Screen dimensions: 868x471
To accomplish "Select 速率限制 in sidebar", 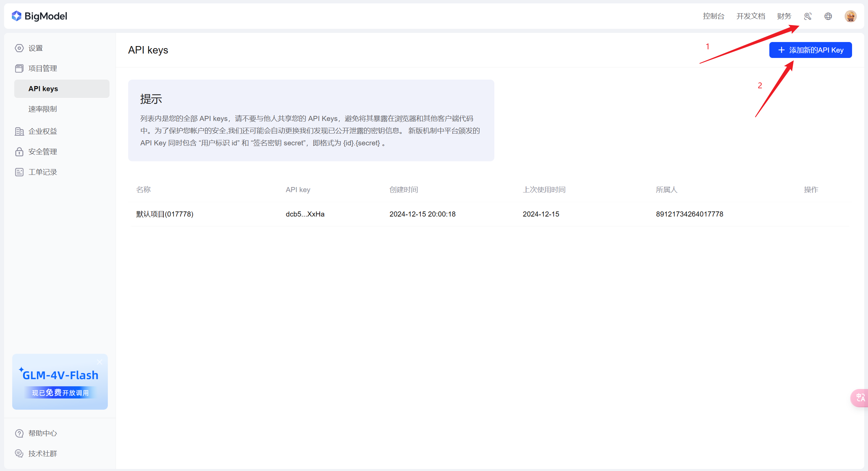I will click(43, 109).
